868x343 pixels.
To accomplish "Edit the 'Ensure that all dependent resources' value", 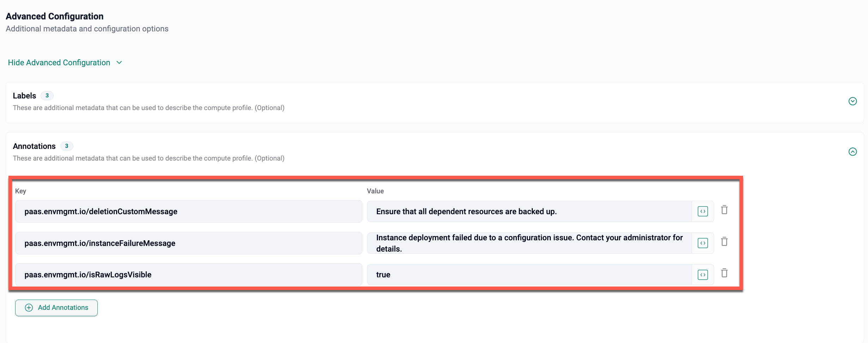I will pos(529,211).
